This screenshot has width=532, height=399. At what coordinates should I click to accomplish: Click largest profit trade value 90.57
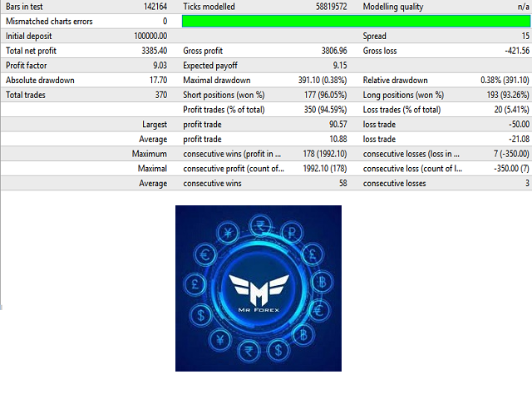[x=338, y=124]
